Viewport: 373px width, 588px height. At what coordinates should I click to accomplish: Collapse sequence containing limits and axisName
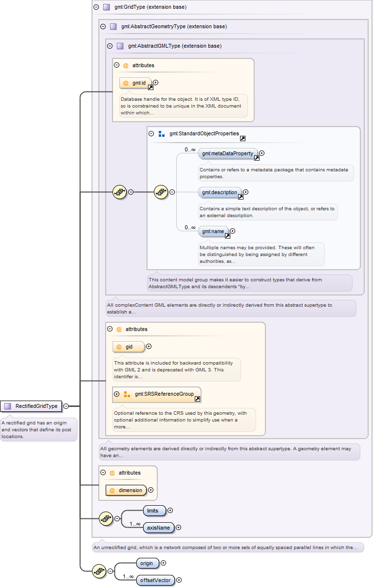tap(117, 519)
